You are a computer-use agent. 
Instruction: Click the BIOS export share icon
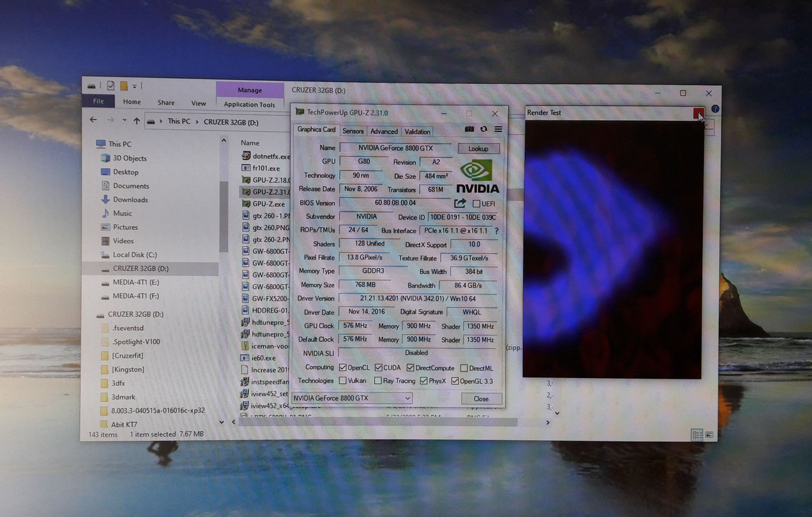click(x=460, y=203)
